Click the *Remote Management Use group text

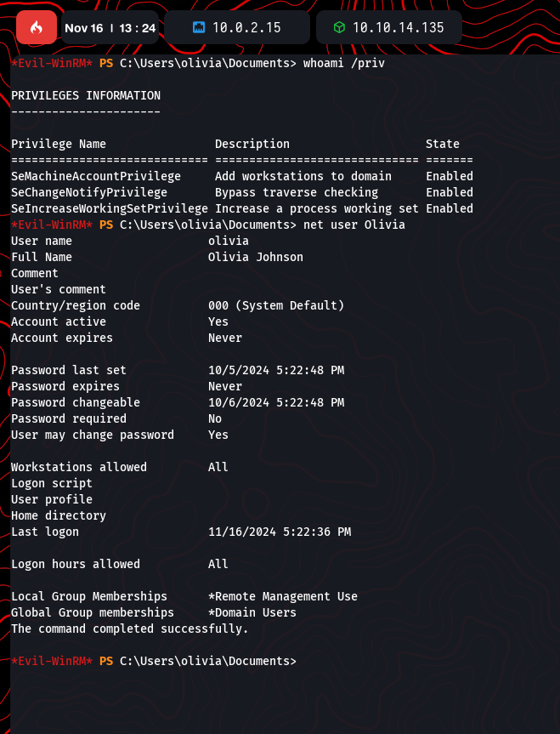pos(282,596)
